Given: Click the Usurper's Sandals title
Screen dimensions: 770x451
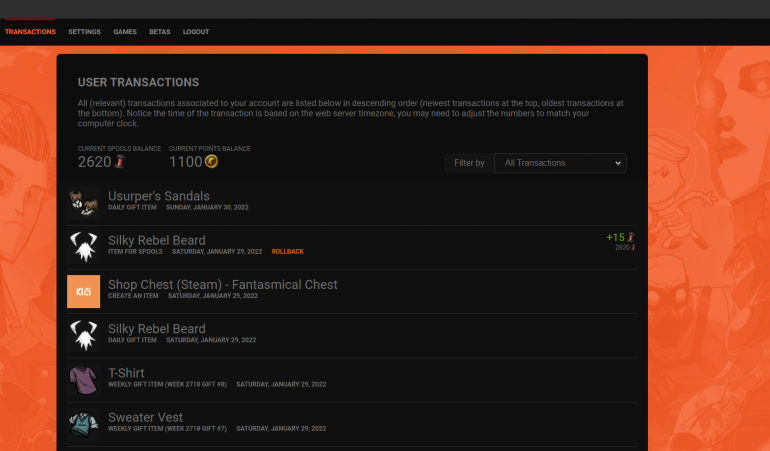Looking at the screenshot, I should (x=159, y=196).
